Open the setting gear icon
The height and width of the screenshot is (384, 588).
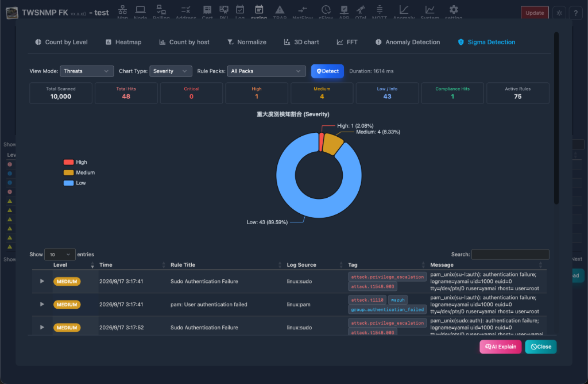point(454,11)
